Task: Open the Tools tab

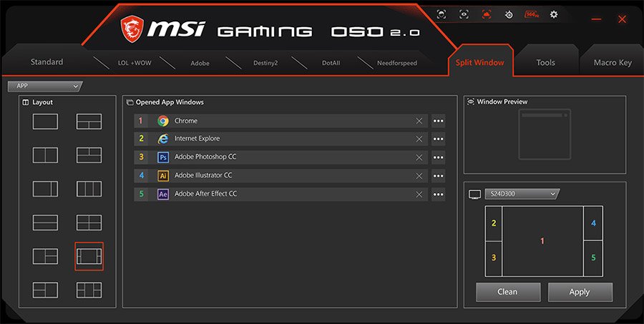Action: pyautogui.click(x=545, y=62)
